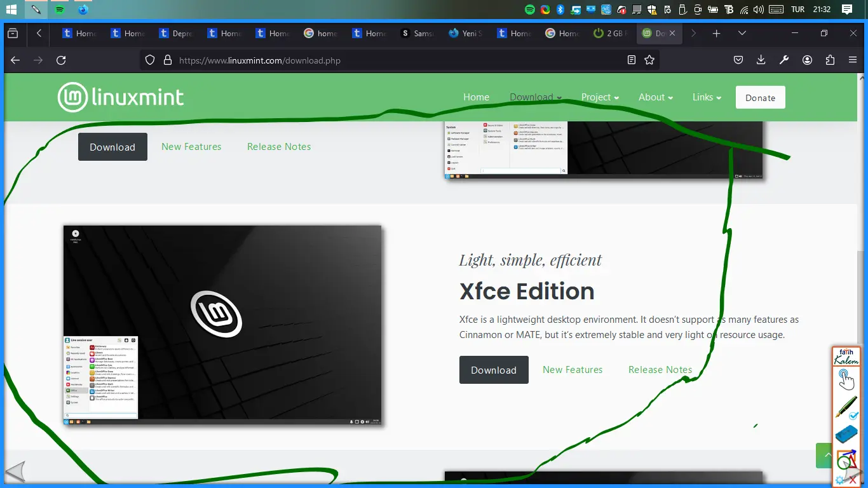This screenshot has height=488, width=868.
Task: Switch to the '2 GB' browser tab
Action: click(x=611, y=34)
